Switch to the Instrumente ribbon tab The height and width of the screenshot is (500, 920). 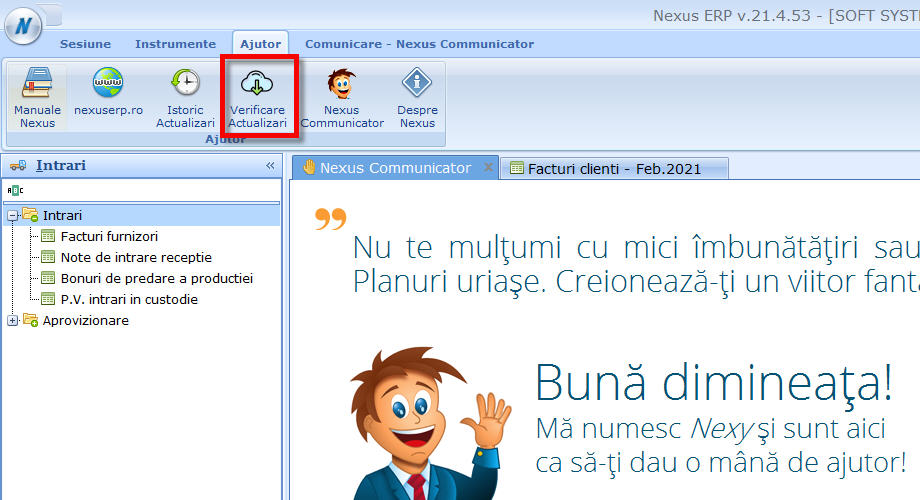pyautogui.click(x=175, y=44)
